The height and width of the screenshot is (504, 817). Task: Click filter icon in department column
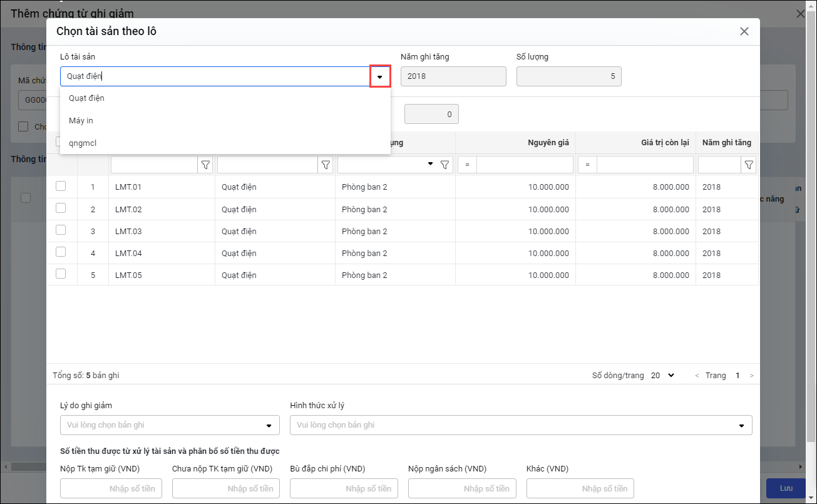pos(444,165)
